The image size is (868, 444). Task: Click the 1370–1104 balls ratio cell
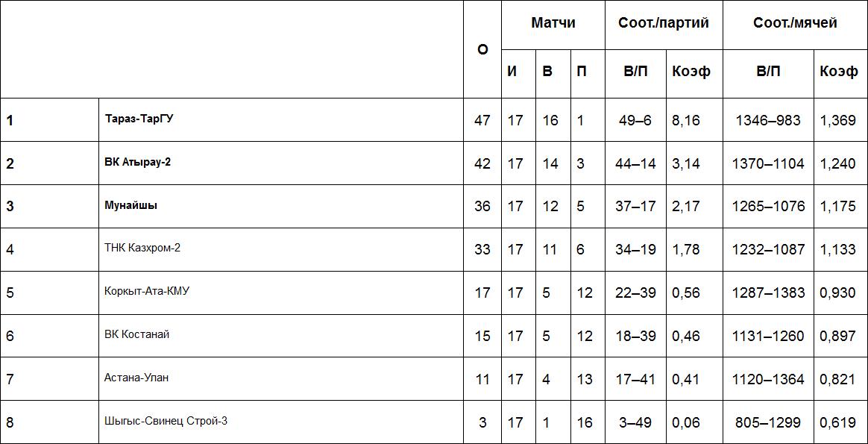(x=768, y=163)
